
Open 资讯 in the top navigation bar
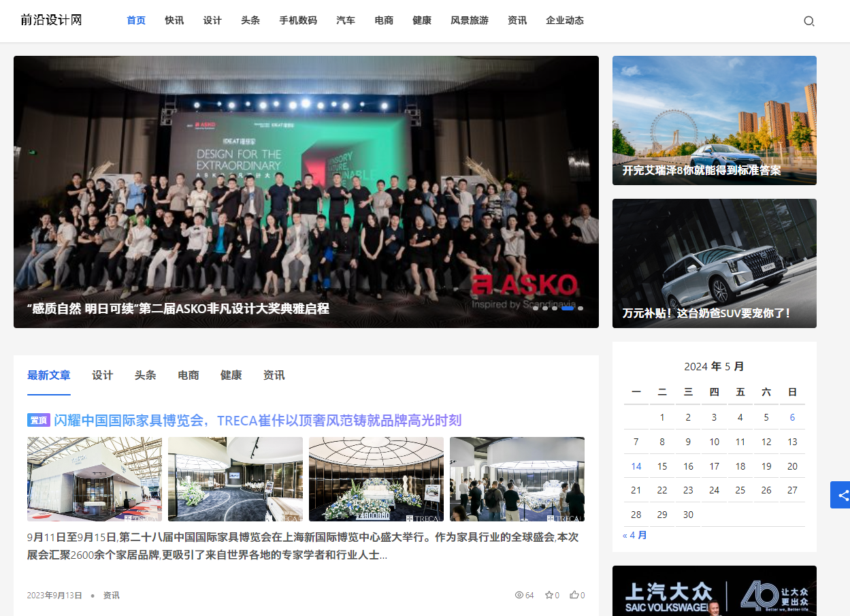click(x=517, y=20)
